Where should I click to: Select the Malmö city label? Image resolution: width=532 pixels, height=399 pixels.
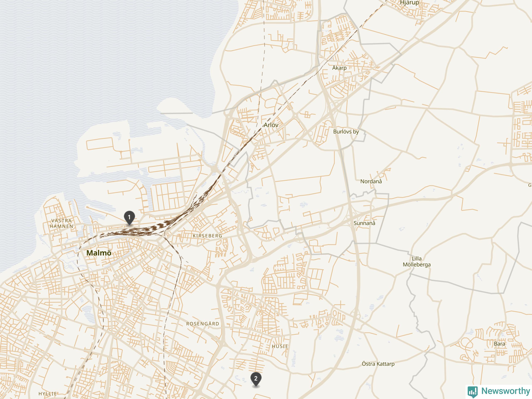(x=99, y=253)
